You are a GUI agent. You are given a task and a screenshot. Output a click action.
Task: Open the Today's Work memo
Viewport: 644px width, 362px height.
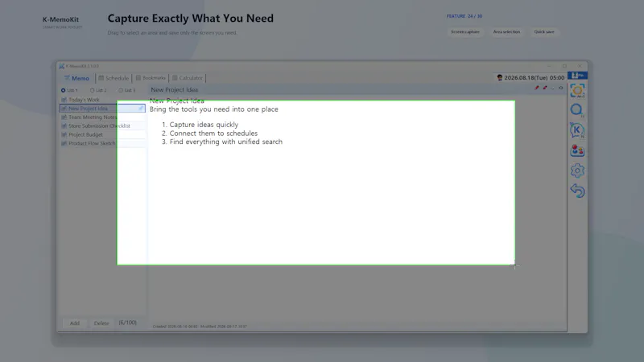(x=103, y=100)
